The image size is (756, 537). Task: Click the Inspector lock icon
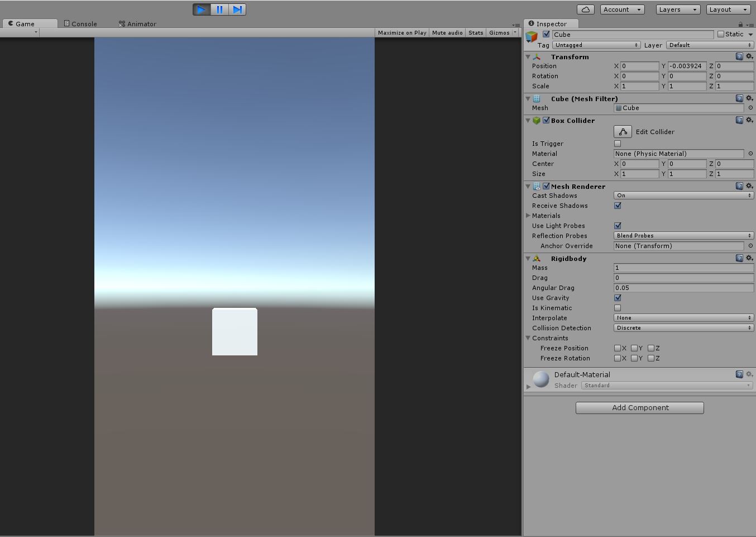click(740, 24)
